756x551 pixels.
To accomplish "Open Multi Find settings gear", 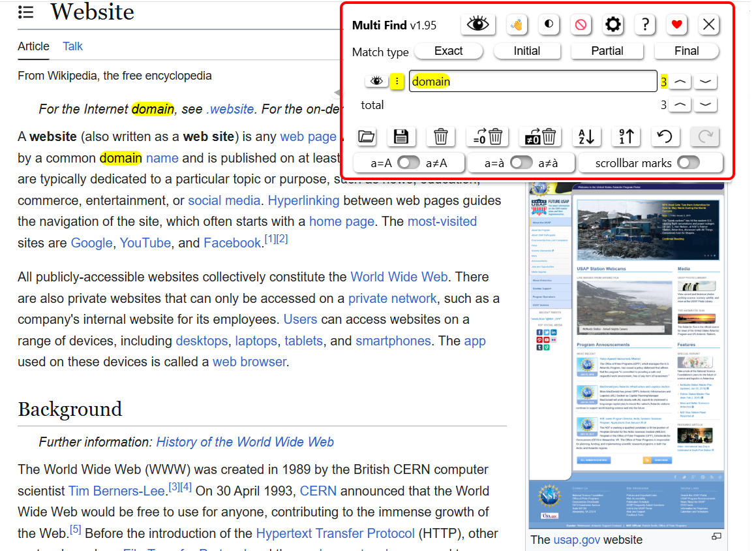I will click(612, 24).
